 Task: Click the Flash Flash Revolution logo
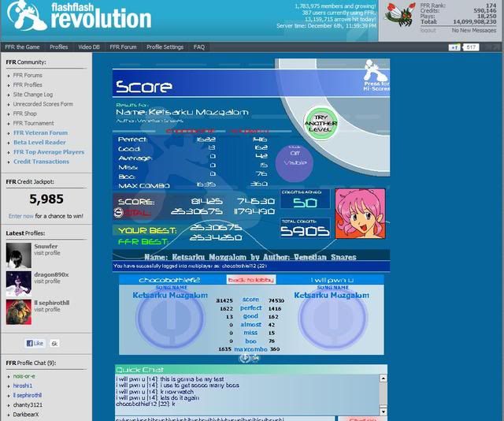(x=78, y=17)
